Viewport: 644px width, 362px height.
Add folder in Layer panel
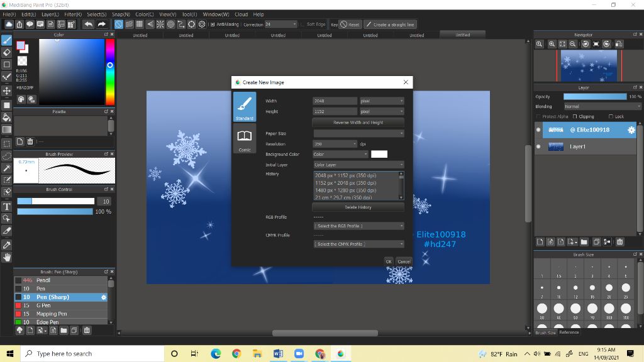pyautogui.click(x=584, y=242)
